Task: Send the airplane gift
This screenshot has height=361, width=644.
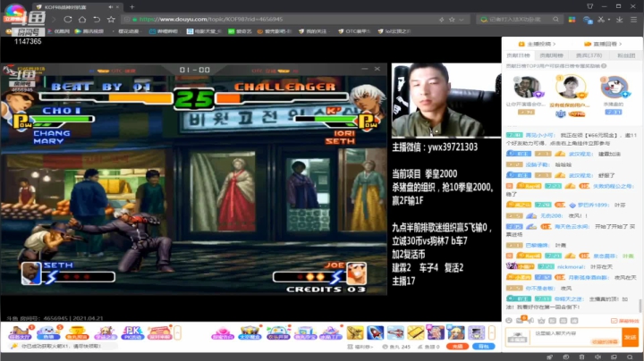Action: tap(395, 332)
